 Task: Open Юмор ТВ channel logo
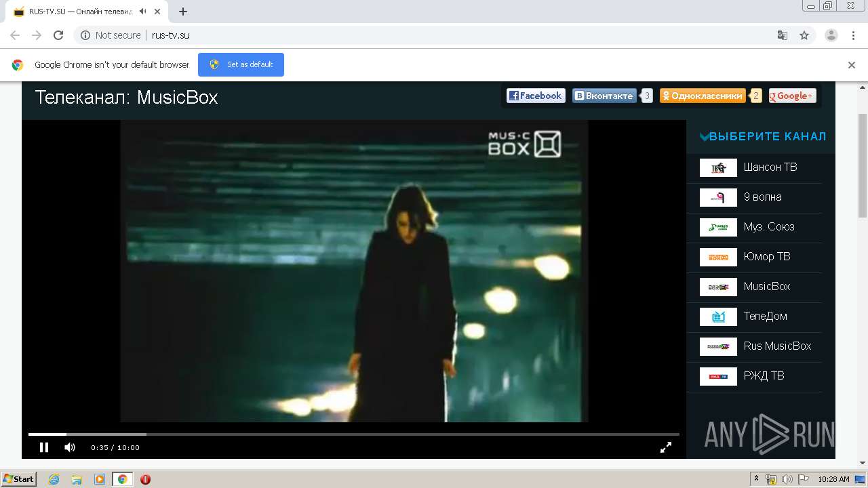click(718, 257)
